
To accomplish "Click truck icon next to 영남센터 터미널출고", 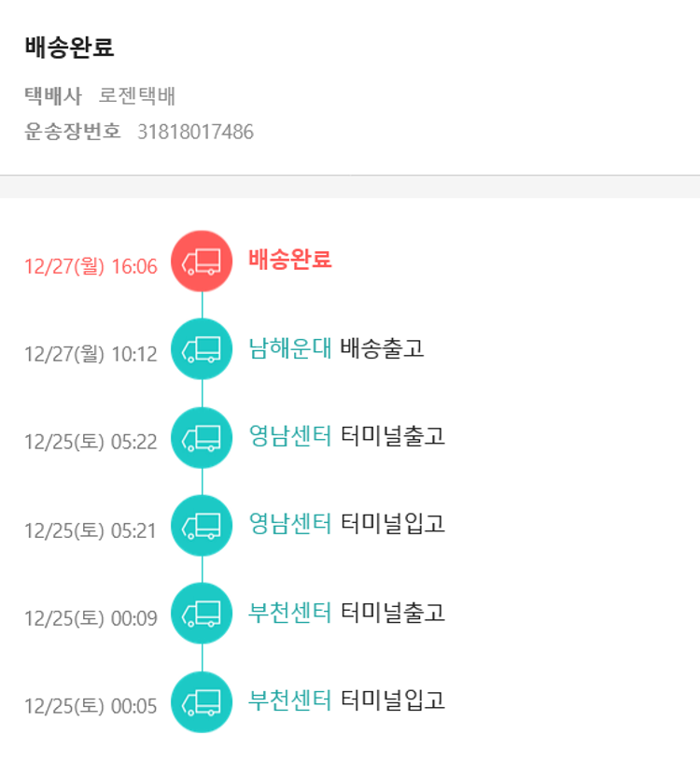I will [202, 437].
